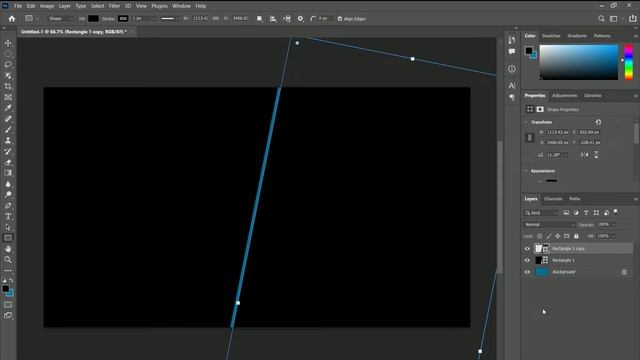The height and width of the screenshot is (360, 640).
Task: Open the Search icon at top right
Action: click(x=601, y=19)
